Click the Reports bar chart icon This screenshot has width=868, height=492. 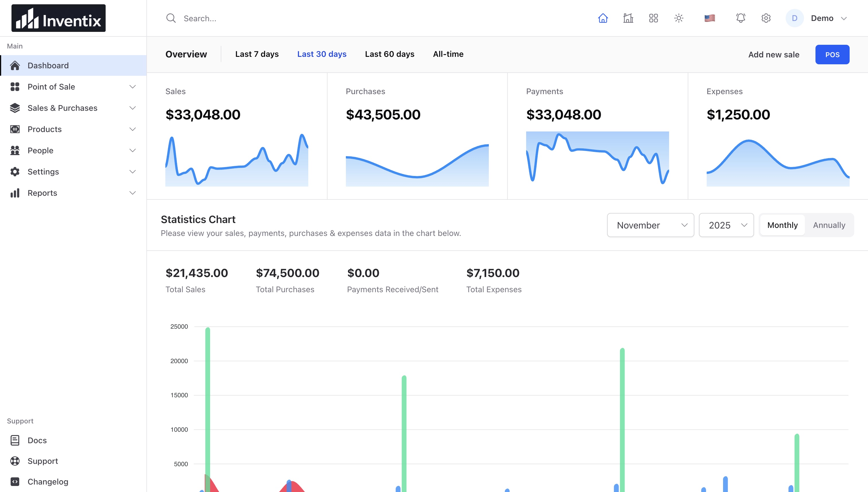15,193
